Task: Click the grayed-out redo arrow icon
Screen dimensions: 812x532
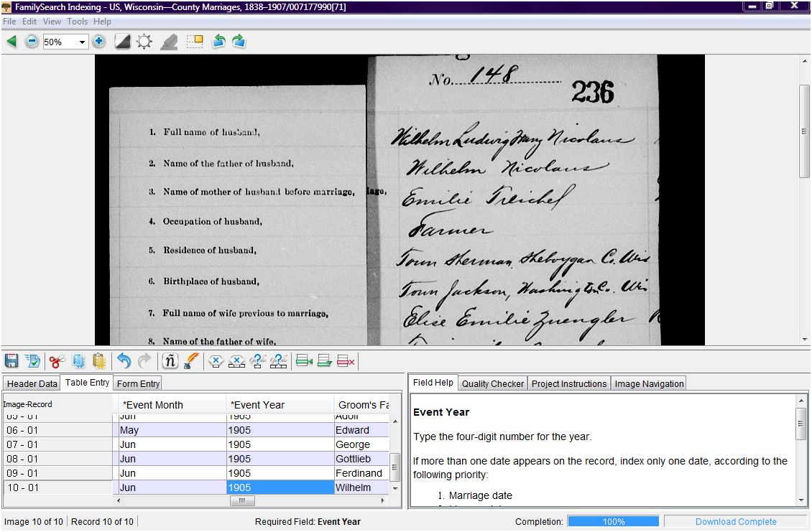Action: 144,360
